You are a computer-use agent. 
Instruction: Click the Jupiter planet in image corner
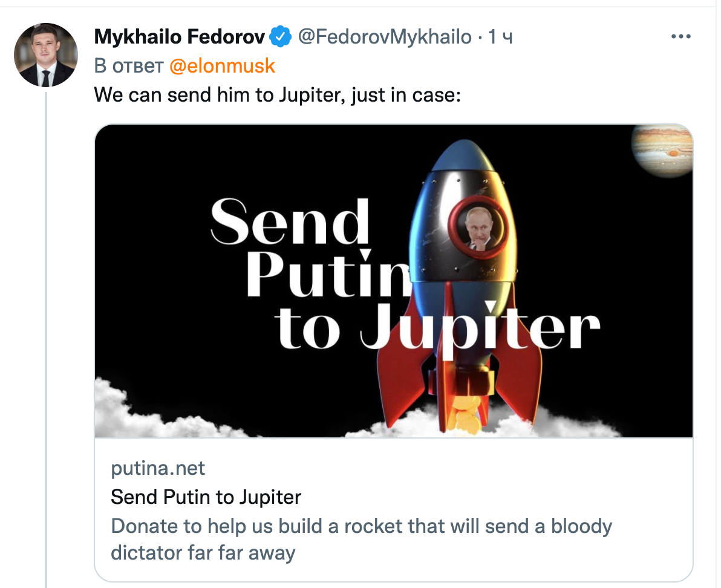click(662, 151)
